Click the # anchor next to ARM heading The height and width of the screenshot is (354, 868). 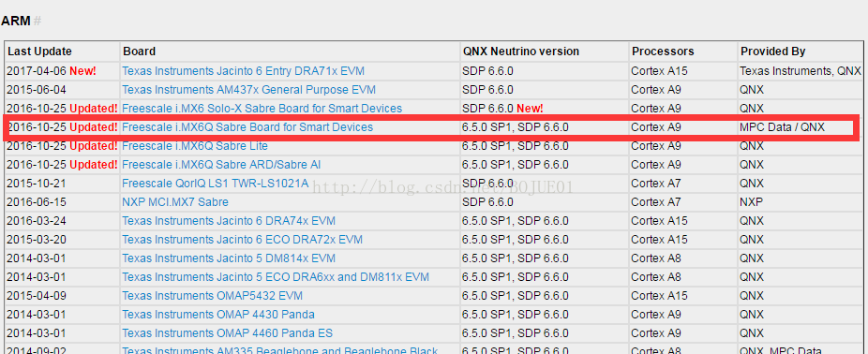point(37,21)
